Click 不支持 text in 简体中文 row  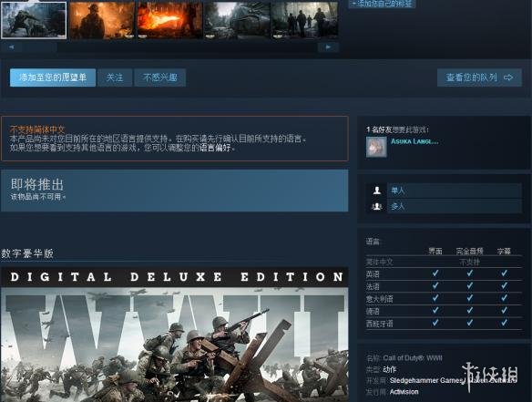click(469, 263)
